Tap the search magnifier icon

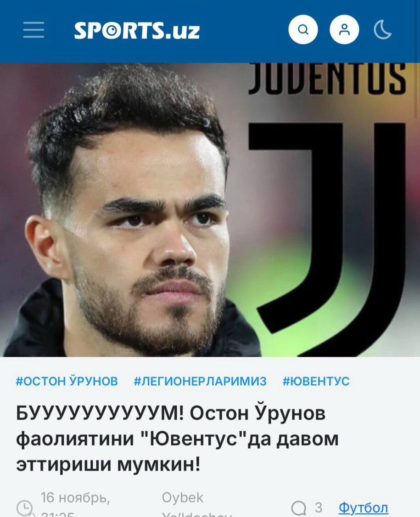(303, 29)
